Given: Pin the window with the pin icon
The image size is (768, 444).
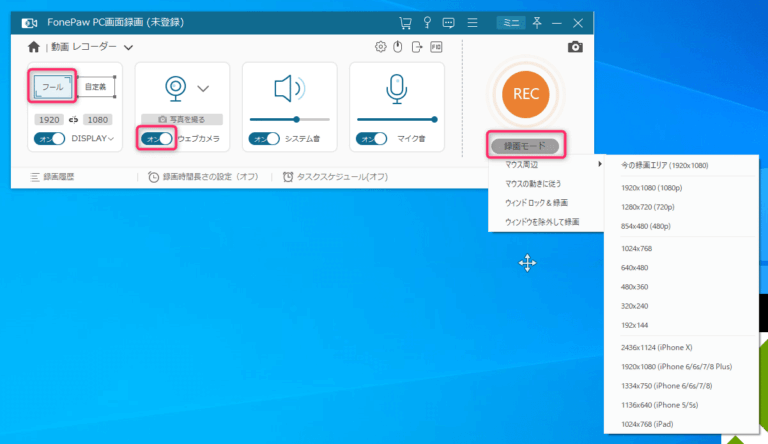Looking at the screenshot, I should 540,22.
